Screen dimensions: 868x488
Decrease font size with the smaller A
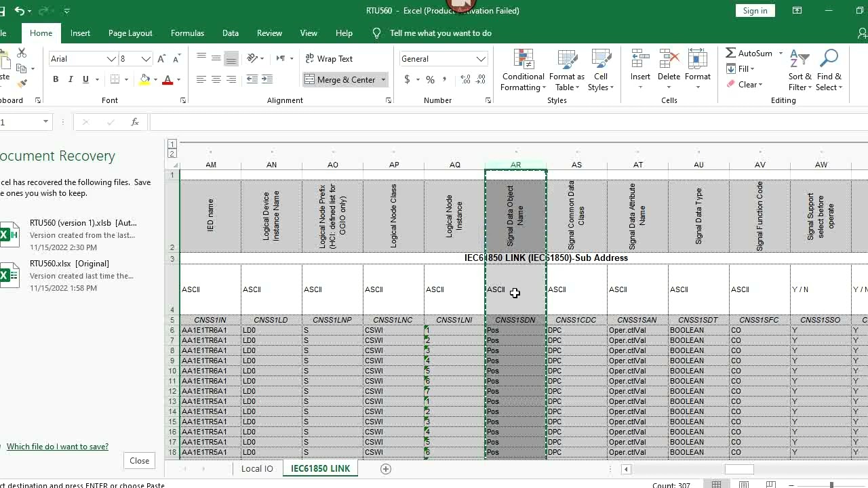176,59
